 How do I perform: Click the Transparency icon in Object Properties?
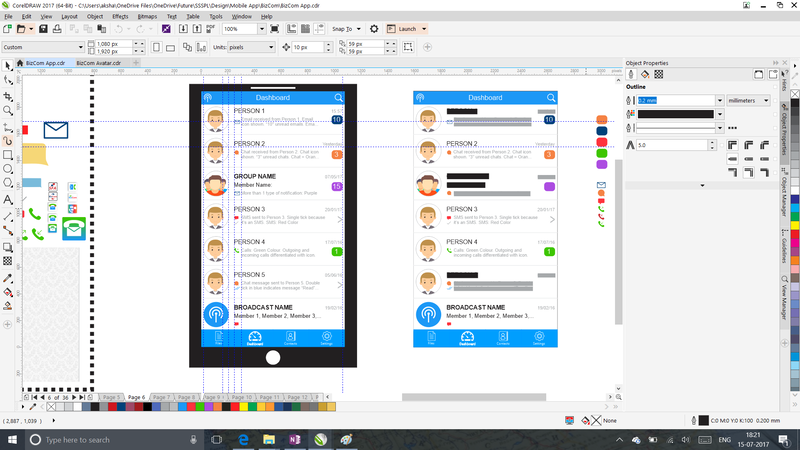(660, 74)
